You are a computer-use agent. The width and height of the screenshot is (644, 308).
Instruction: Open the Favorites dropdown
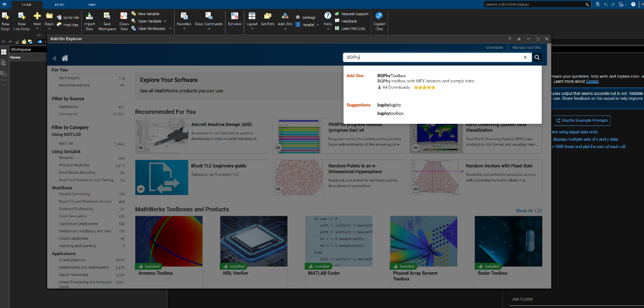pyautogui.click(x=184, y=28)
